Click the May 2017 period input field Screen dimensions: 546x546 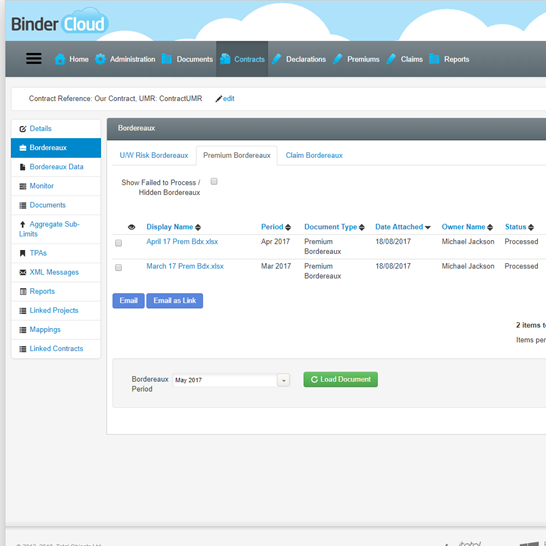pyautogui.click(x=225, y=380)
